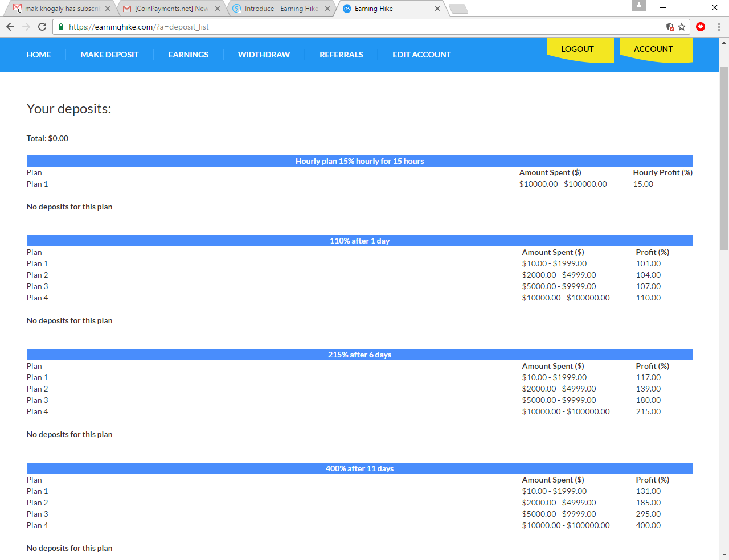The height and width of the screenshot is (560, 729).
Task: Click the 'Hourly Profit (%)' column label
Action: click(x=663, y=172)
